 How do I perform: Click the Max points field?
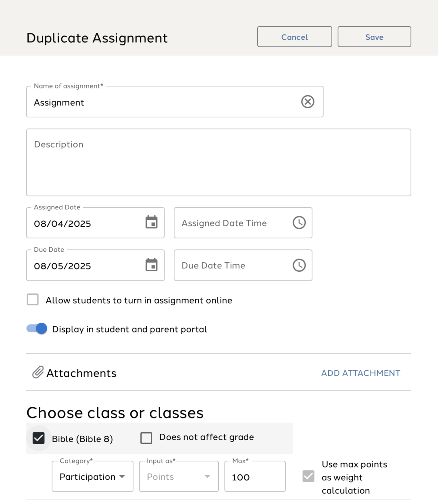tap(255, 476)
